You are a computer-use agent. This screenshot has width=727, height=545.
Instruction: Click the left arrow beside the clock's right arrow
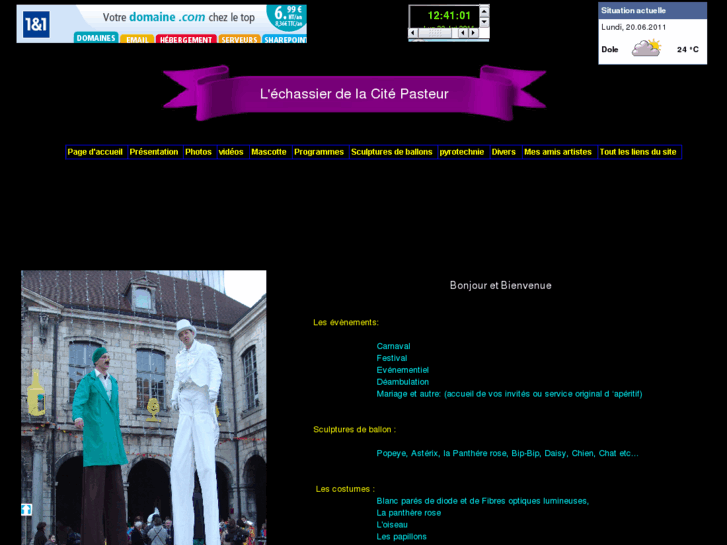click(463, 32)
